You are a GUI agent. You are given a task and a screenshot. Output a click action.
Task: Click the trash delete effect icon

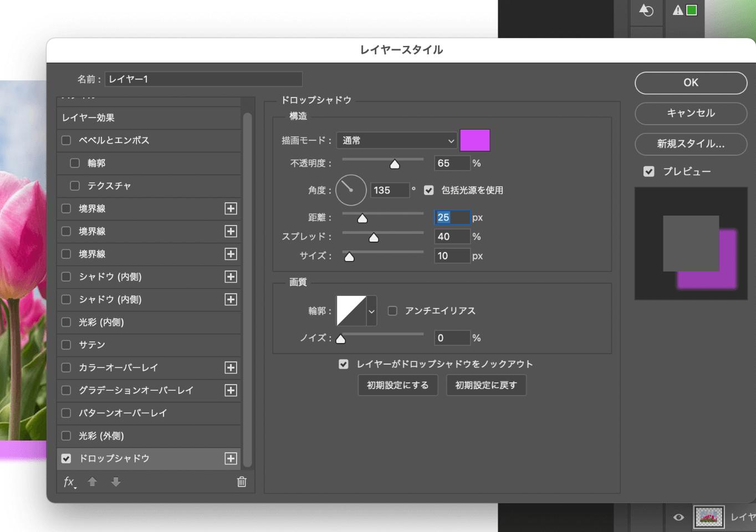point(242,482)
